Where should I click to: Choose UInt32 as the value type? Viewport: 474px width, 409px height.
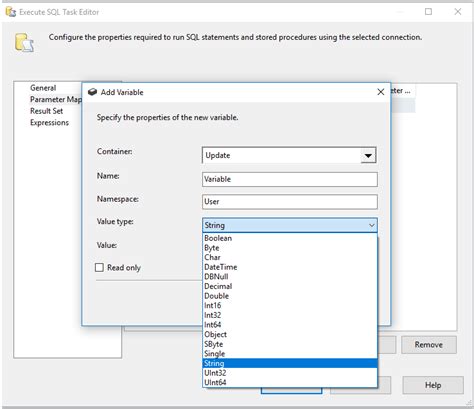pyautogui.click(x=290, y=373)
